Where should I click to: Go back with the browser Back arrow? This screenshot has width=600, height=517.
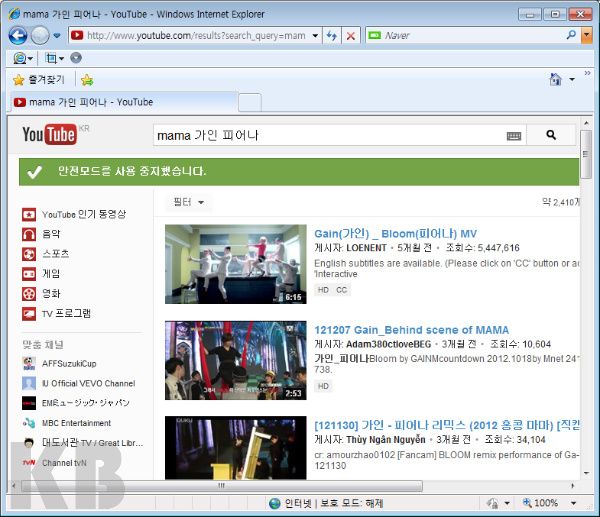[x=18, y=36]
